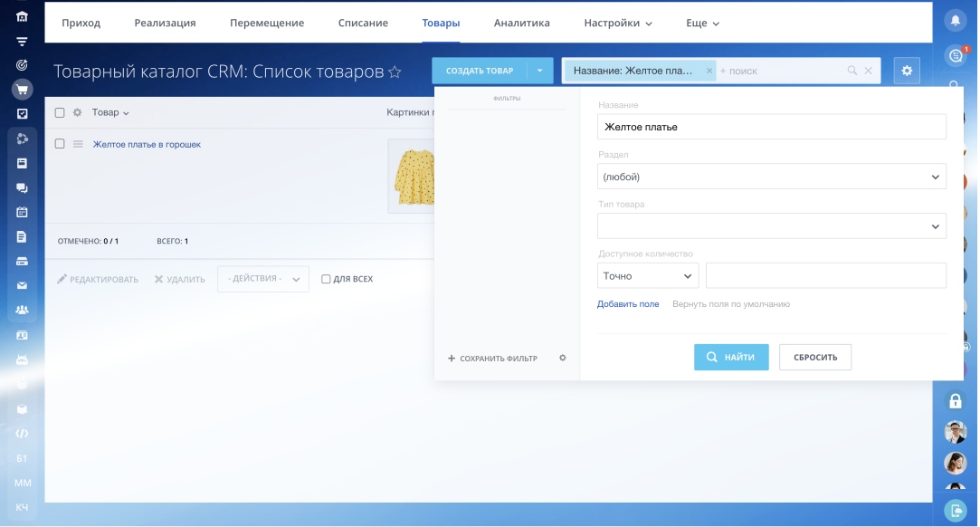Click the lock icon in right panel
The image size is (980, 527).
[955, 400]
